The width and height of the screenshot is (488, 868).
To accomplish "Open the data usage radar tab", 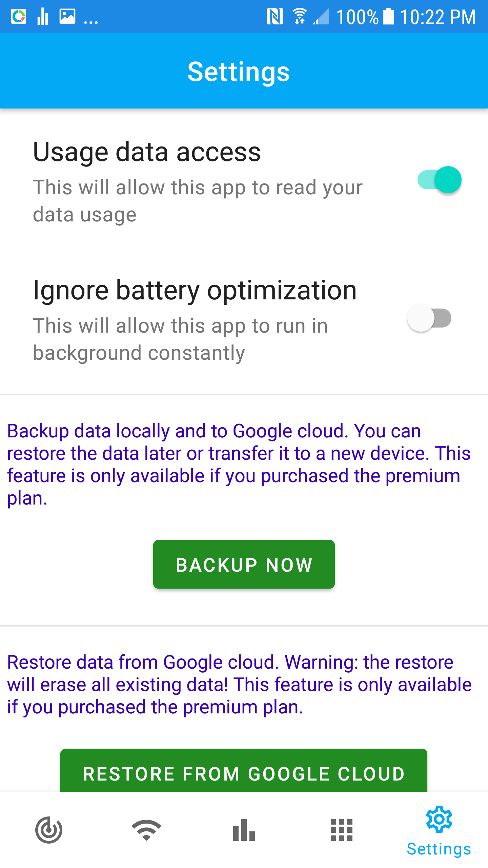I will (x=49, y=830).
